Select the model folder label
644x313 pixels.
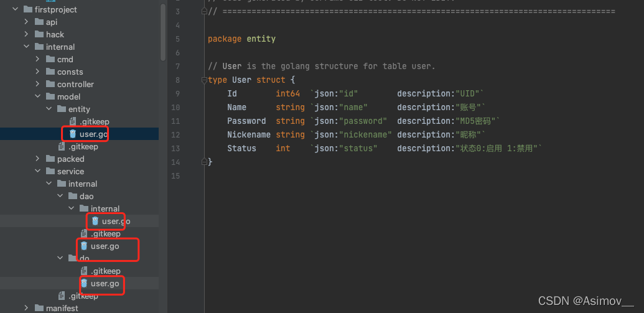click(68, 96)
